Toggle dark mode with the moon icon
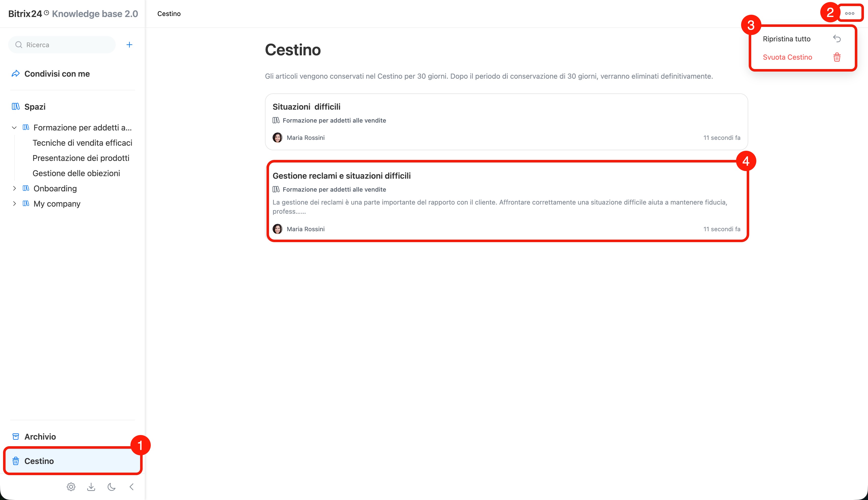 pyautogui.click(x=111, y=487)
